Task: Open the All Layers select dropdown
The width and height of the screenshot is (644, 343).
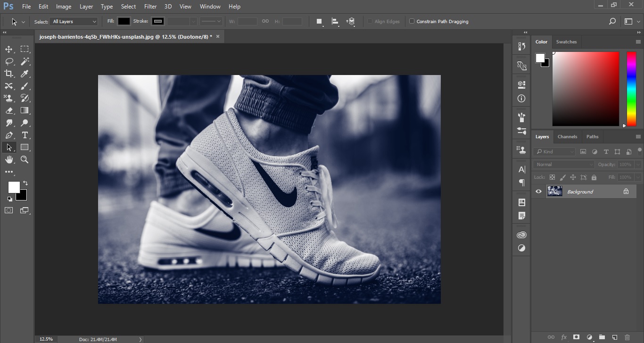Action: click(74, 22)
